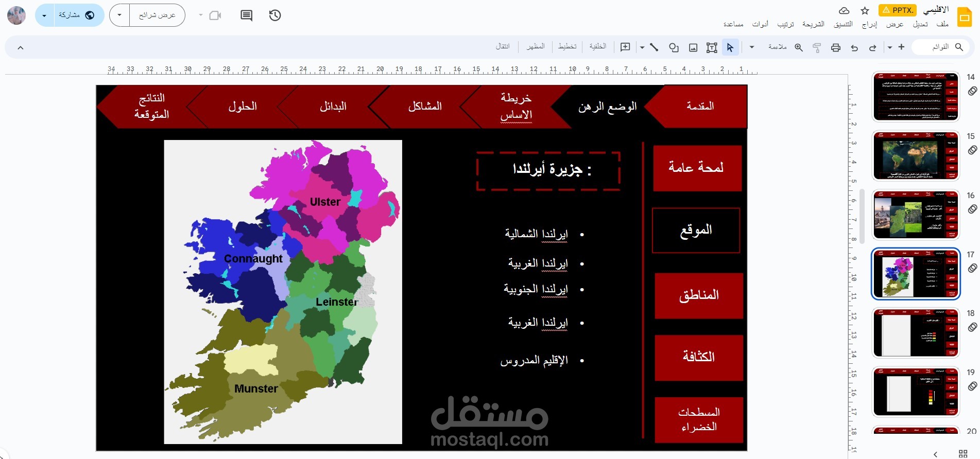Open the line type dropdown arrow
The width and height of the screenshot is (980, 459).
[x=642, y=47]
